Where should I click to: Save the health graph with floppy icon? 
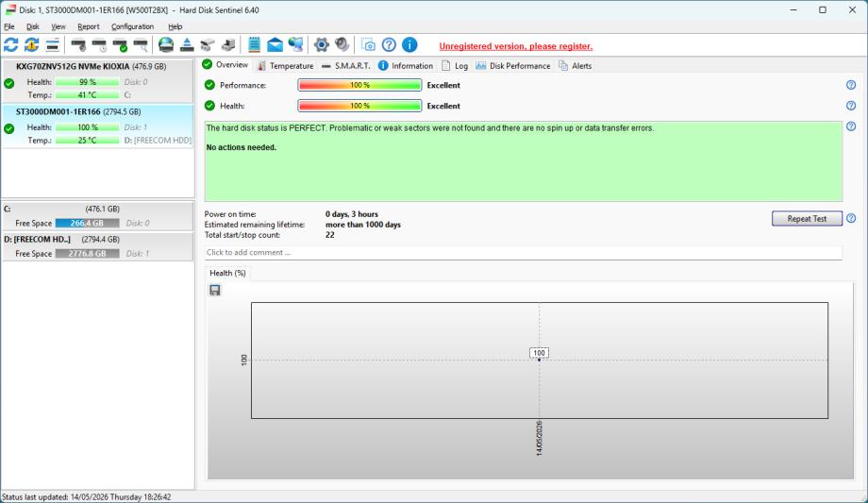pyautogui.click(x=215, y=291)
